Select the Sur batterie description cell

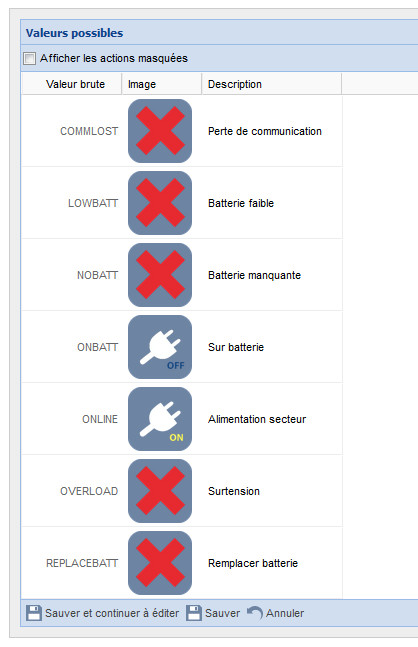coord(272,347)
